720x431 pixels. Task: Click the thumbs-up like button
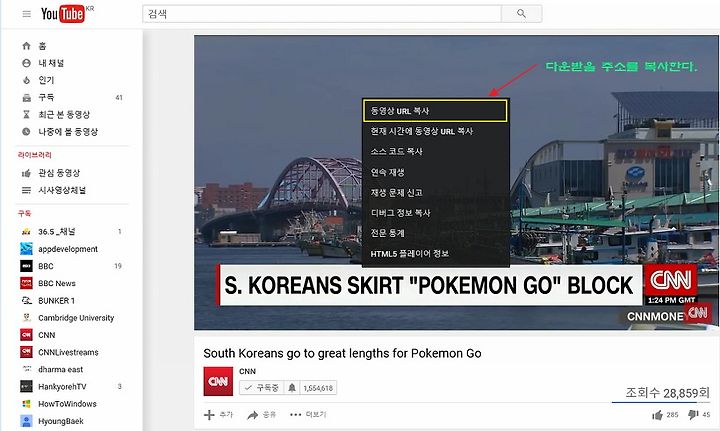point(665,415)
